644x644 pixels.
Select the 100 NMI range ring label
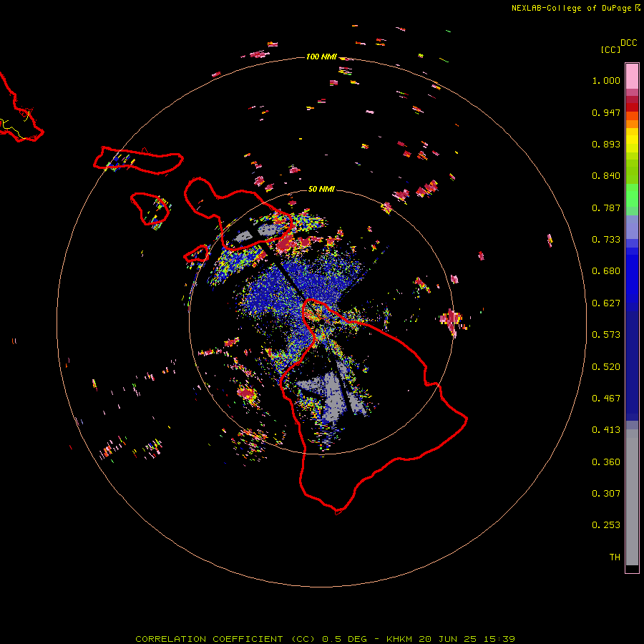[321, 57]
